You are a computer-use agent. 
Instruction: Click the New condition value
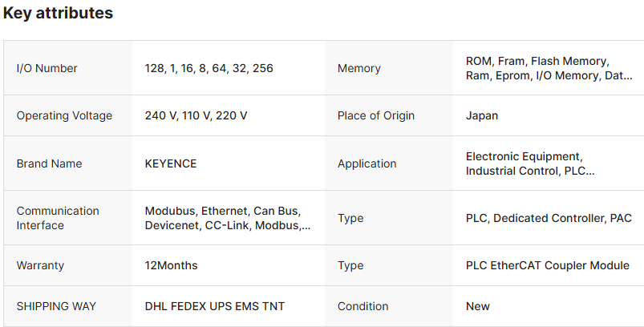[x=478, y=306]
